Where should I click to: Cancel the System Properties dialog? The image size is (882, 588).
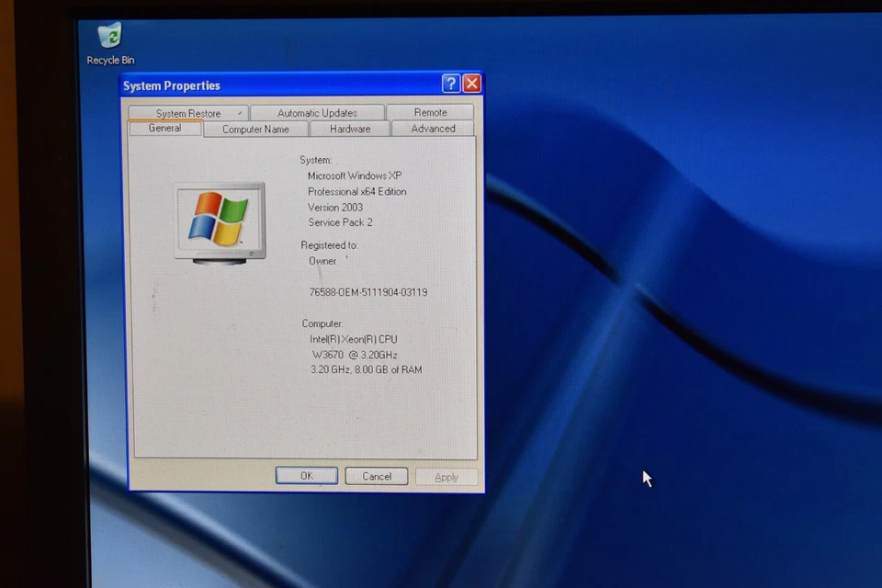tap(376, 476)
